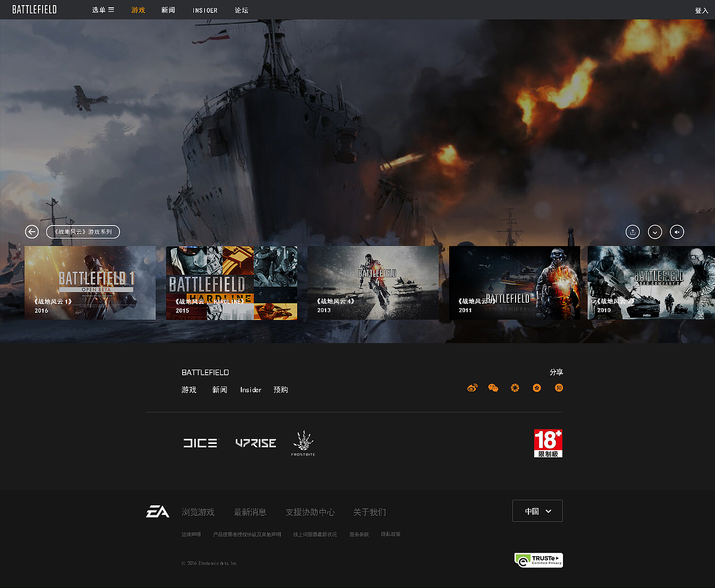Click the EA logo in footer

pyautogui.click(x=158, y=511)
